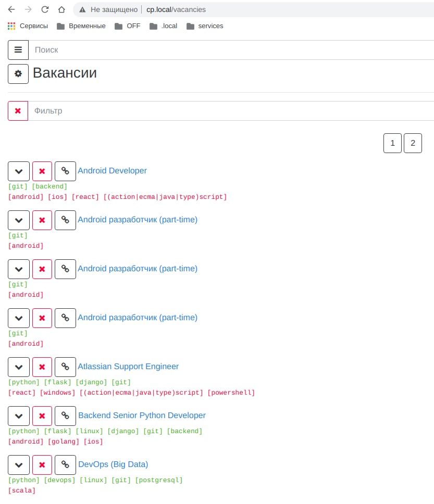Click [python] tag under Atlassian Support Engineer
The image size is (434, 504).
(x=24, y=382)
